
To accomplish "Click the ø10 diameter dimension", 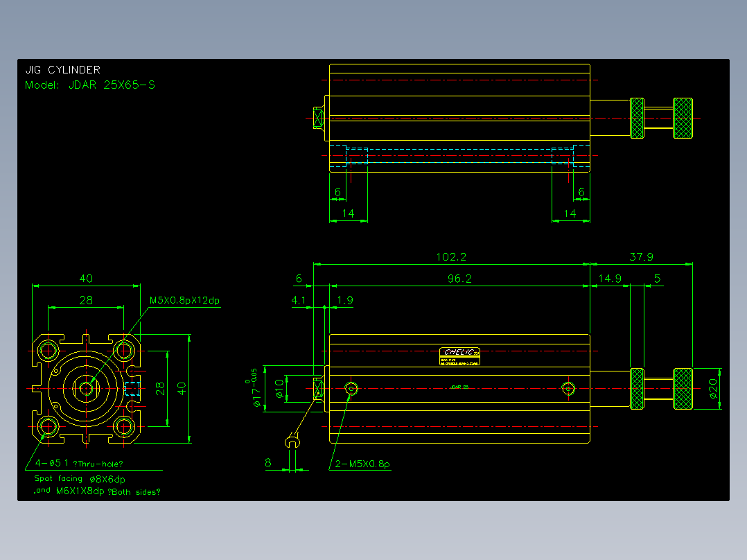I will 280,388.
